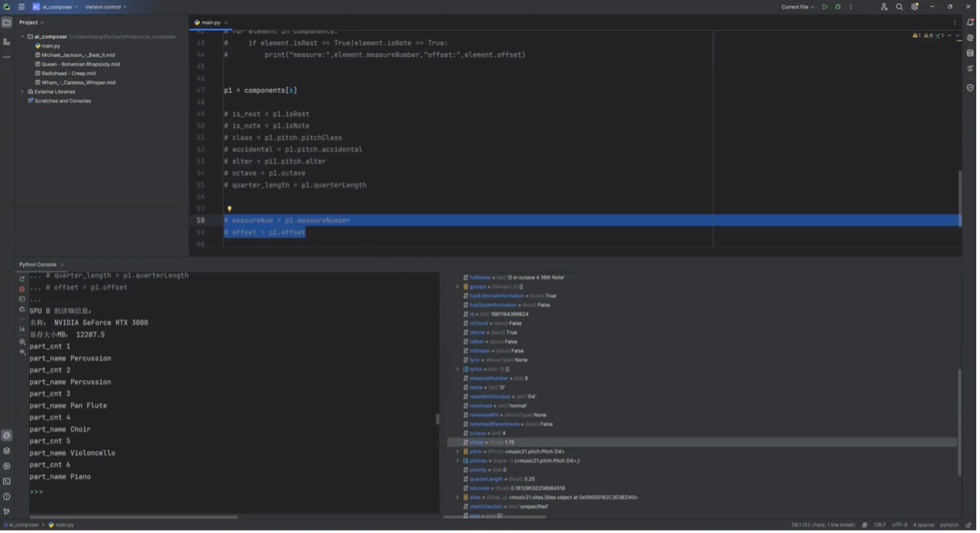Open the main hamburger menu

coord(22,7)
